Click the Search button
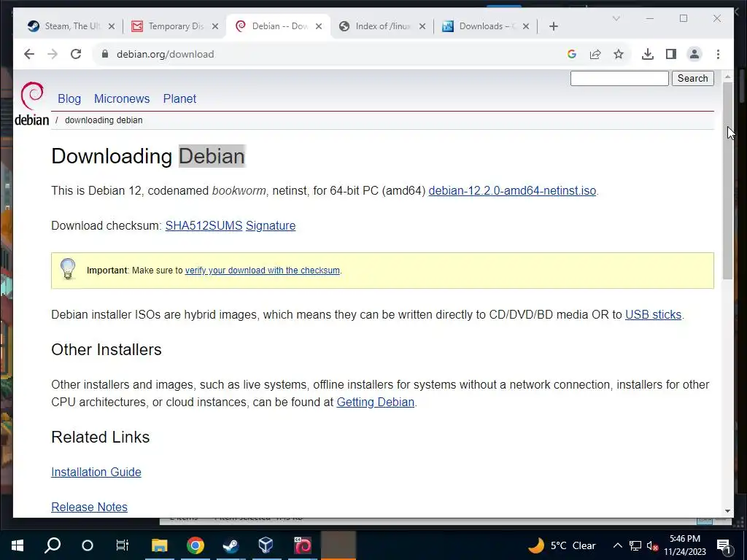This screenshot has width=747, height=560. [693, 79]
